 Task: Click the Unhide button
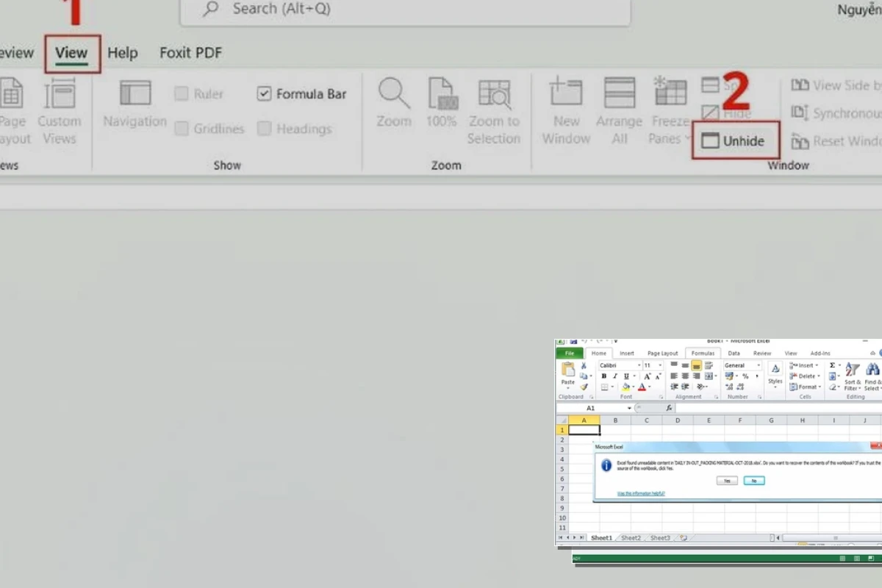tap(735, 141)
